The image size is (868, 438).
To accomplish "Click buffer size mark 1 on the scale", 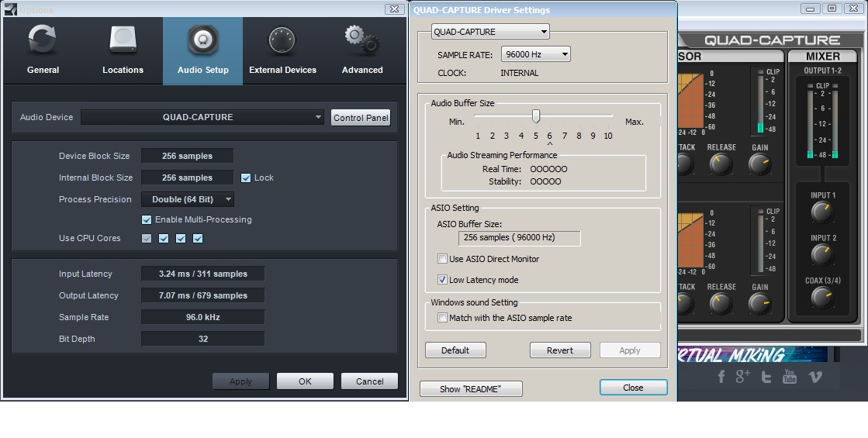I will pos(478,136).
